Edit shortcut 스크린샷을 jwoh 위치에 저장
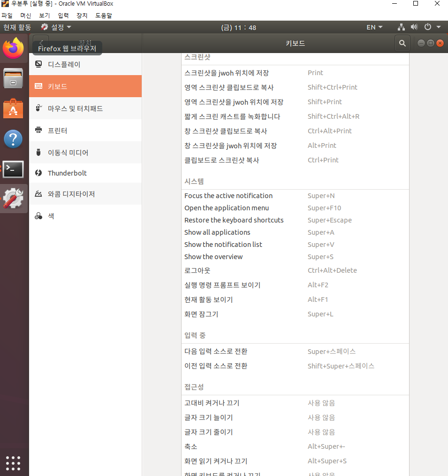Image resolution: width=448 pixels, height=476 pixels. pyautogui.click(x=295, y=73)
